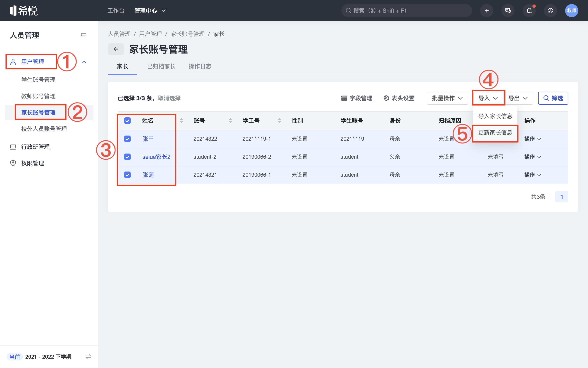Click 家长账号管理 in the breadcrumb
This screenshot has width=588, height=368.
pyautogui.click(x=188, y=34)
